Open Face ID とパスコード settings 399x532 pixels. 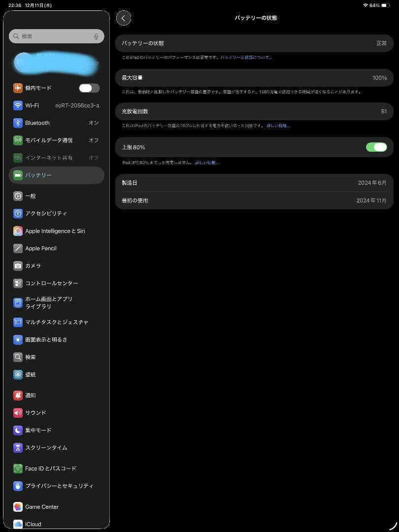tap(18, 468)
